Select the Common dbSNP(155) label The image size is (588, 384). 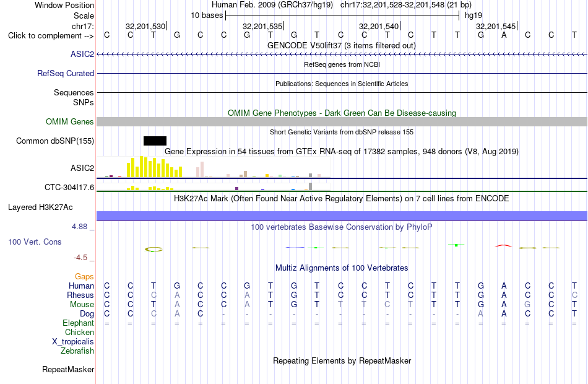(55, 141)
